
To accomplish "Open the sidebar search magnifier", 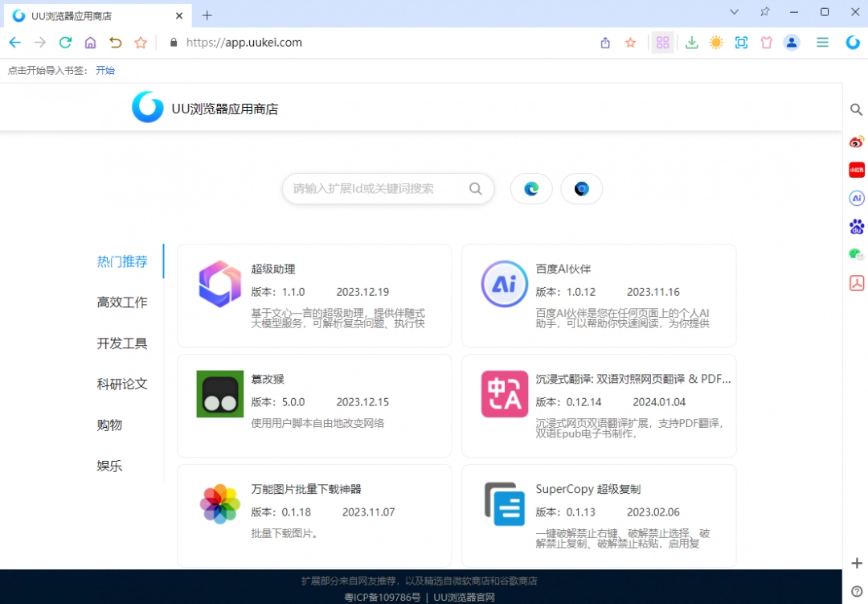I will [x=856, y=109].
